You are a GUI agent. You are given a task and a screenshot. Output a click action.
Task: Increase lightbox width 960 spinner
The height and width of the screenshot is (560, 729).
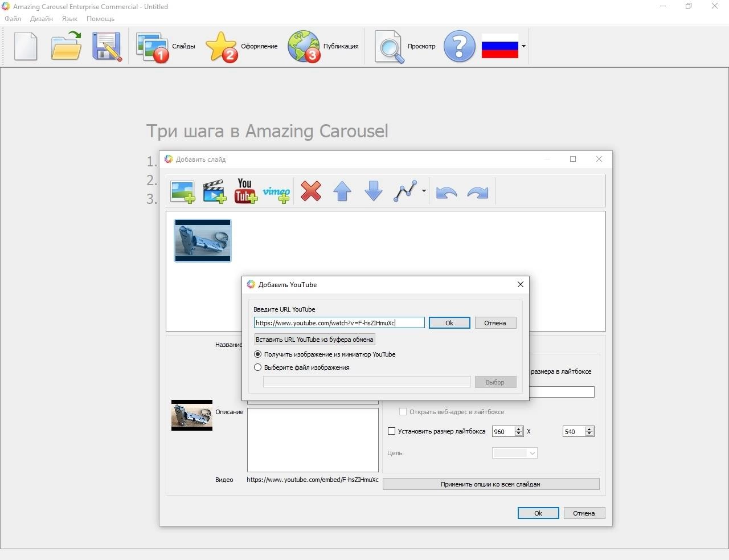coord(519,429)
